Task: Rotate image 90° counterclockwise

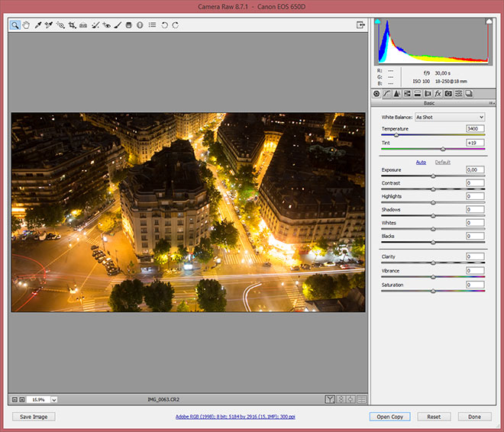Action: coord(164,25)
